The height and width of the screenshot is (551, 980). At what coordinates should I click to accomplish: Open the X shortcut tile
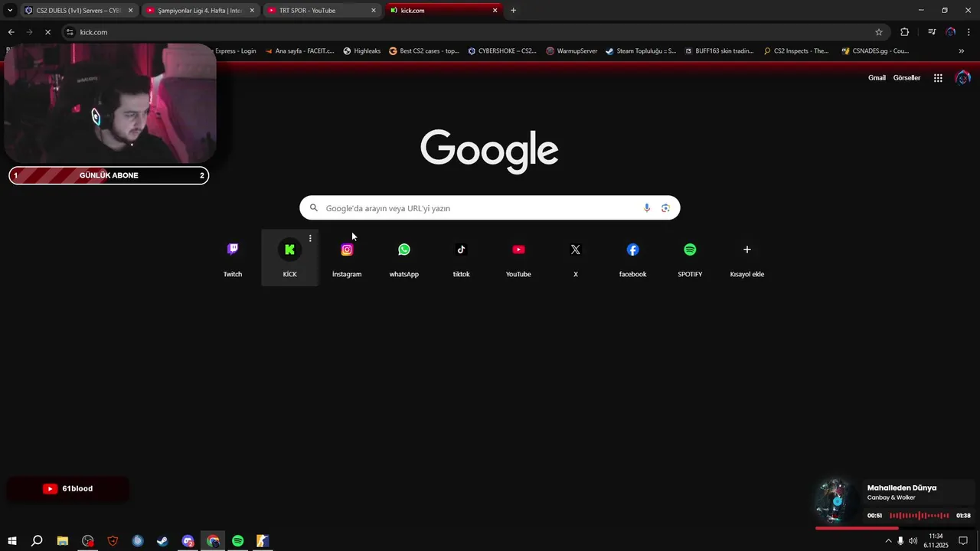tap(576, 258)
